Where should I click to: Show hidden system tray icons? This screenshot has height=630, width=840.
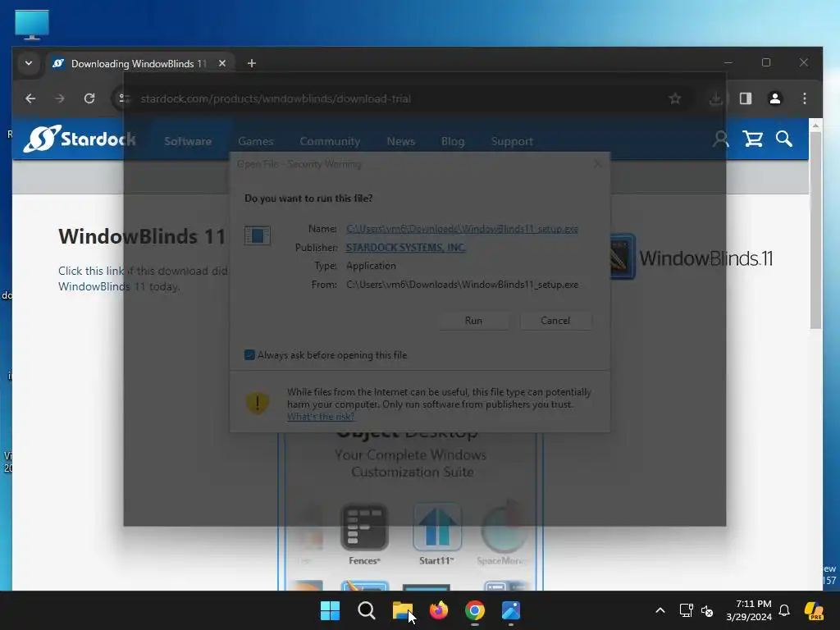point(660,610)
